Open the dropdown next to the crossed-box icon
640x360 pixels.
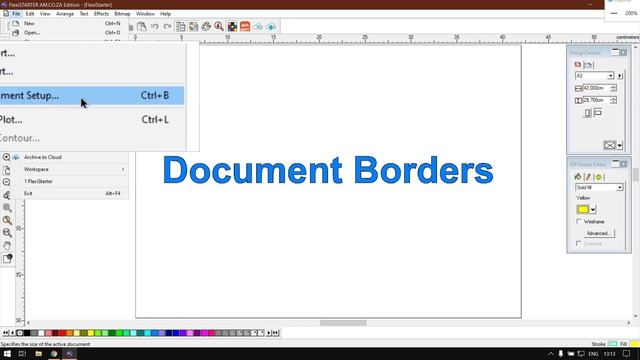620,145
